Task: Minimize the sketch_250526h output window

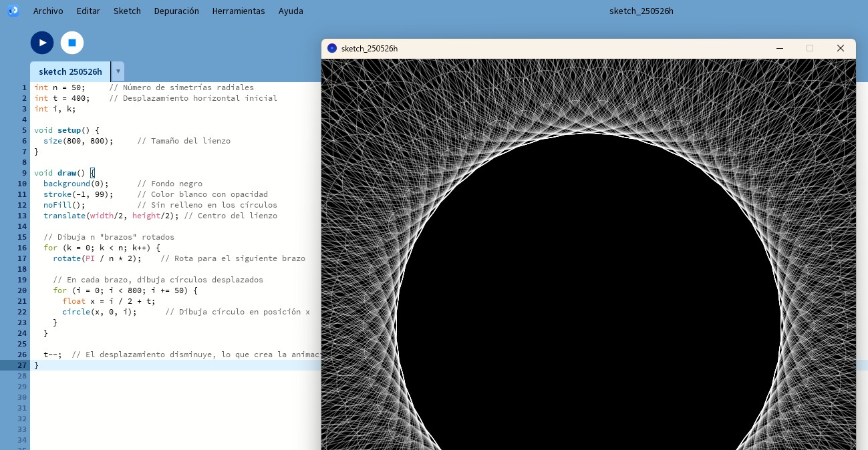Action: click(779, 48)
